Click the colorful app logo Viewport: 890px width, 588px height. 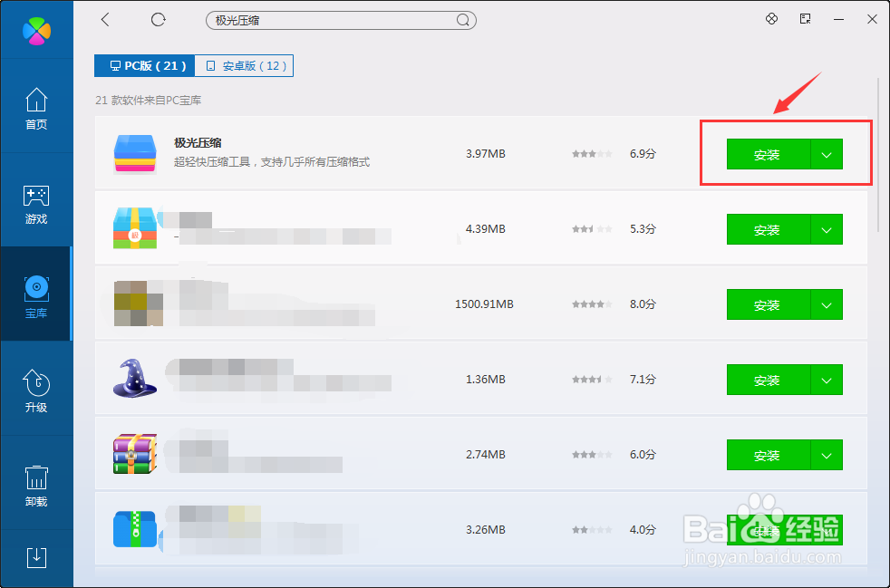tap(36, 31)
